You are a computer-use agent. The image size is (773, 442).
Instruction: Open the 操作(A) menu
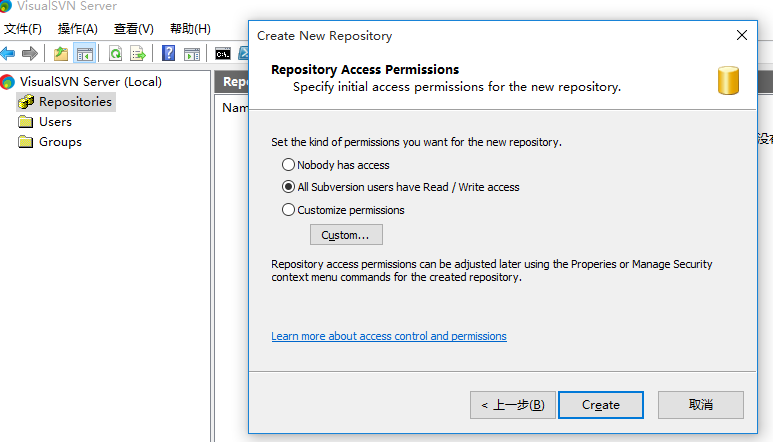[78, 29]
